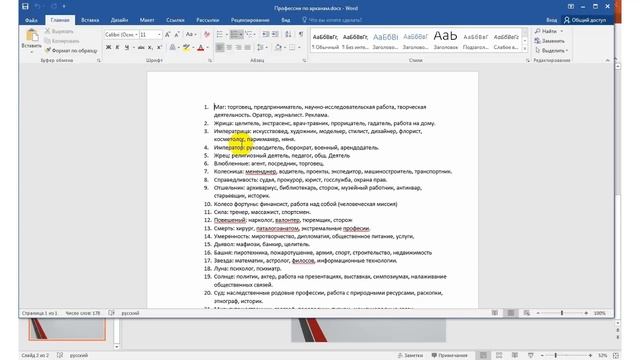Image resolution: width=640 pixels, height=360 pixels.
Task: Decrease font size with the shrink-font icon
Action: (177, 35)
